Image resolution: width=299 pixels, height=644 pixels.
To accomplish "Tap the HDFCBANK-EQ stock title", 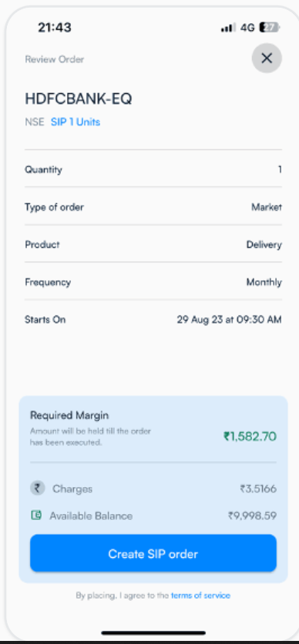I will click(78, 98).
